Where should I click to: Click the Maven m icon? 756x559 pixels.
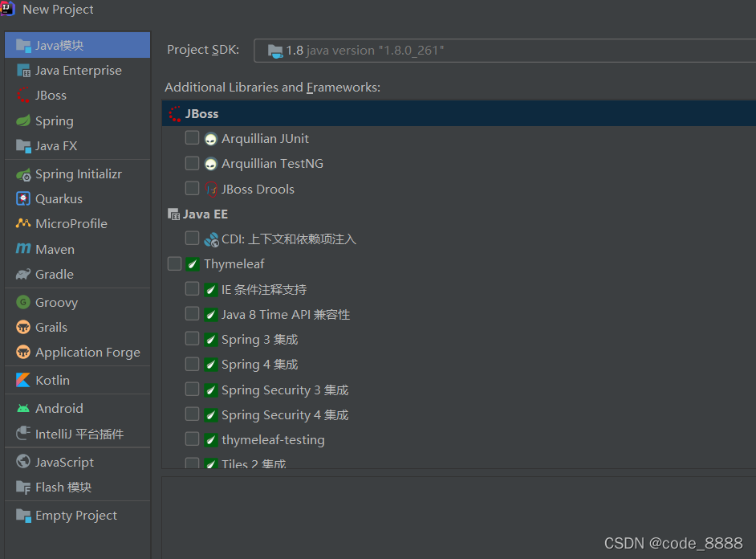23,248
